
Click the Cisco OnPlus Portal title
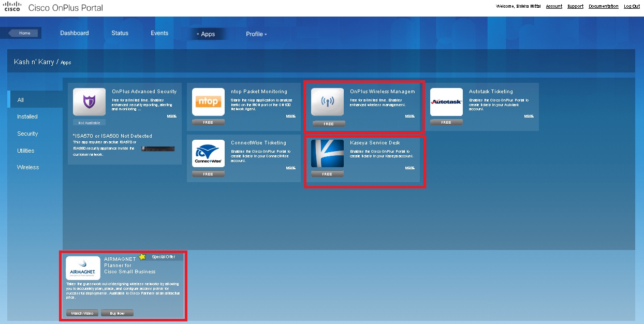(66, 8)
